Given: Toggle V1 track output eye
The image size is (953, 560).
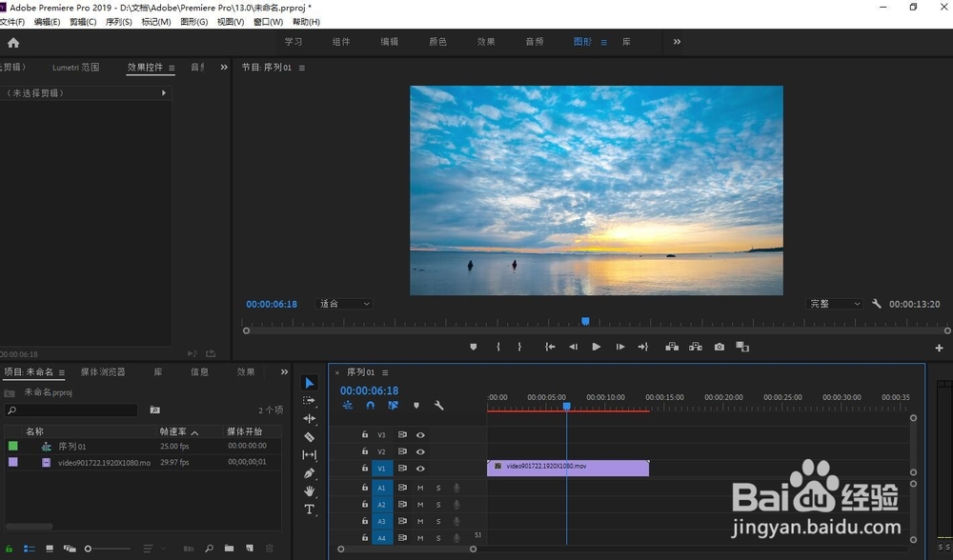Looking at the screenshot, I should pyautogui.click(x=420, y=469).
